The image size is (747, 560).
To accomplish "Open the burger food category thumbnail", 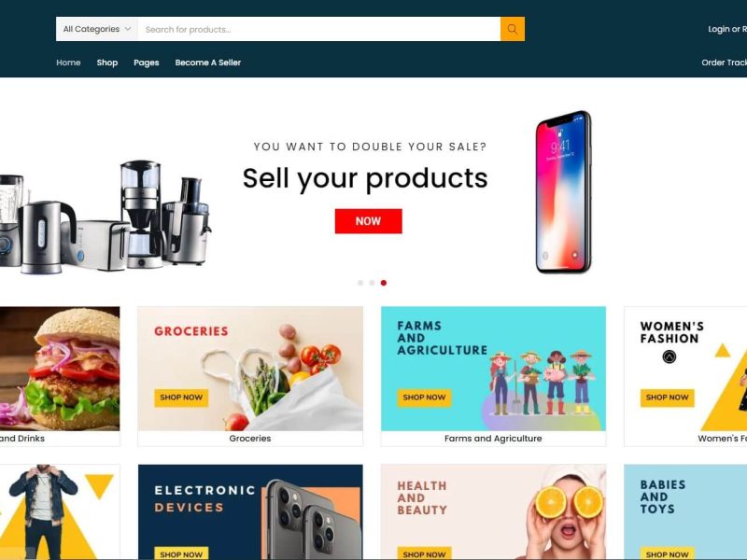I will [x=60, y=369].
